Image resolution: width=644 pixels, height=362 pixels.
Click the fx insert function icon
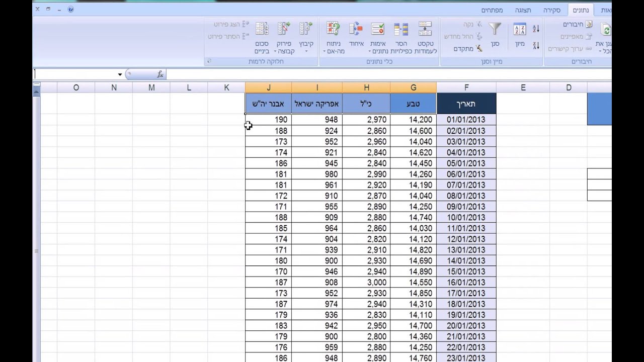click(160, 74)
